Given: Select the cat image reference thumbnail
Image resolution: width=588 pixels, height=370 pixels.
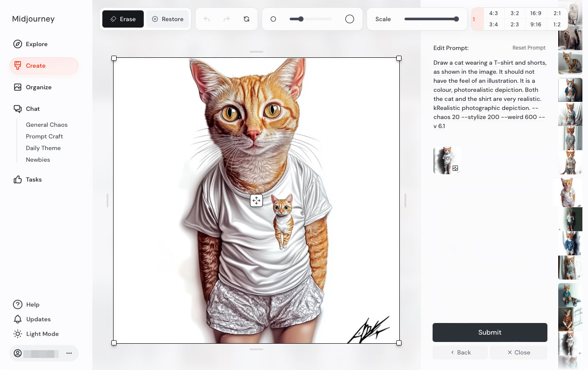Looking at the screenshot, I should point(447,160).
